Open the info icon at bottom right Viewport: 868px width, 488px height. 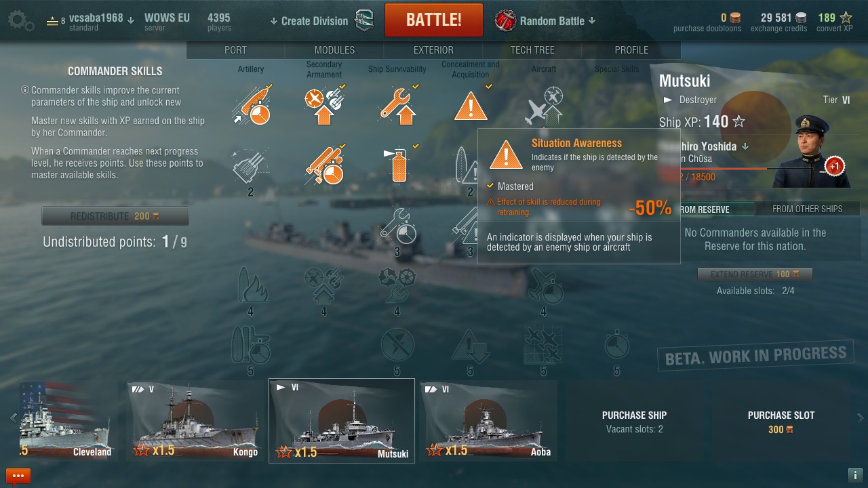point(855,475)
